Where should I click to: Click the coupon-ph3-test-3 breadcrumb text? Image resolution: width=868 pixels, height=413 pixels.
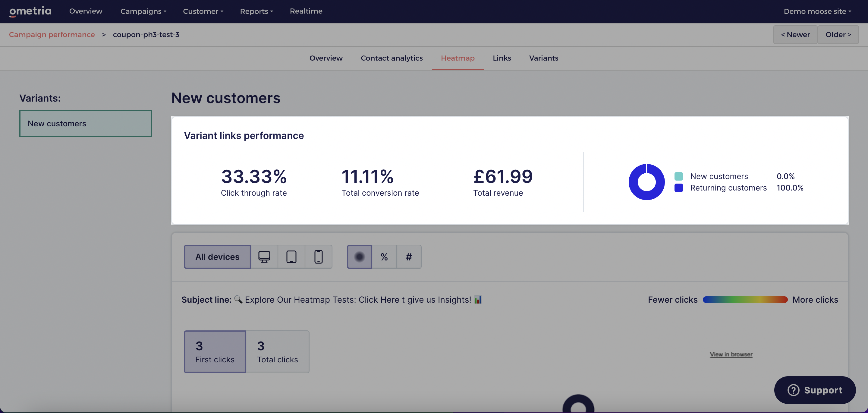coord(146,34)
